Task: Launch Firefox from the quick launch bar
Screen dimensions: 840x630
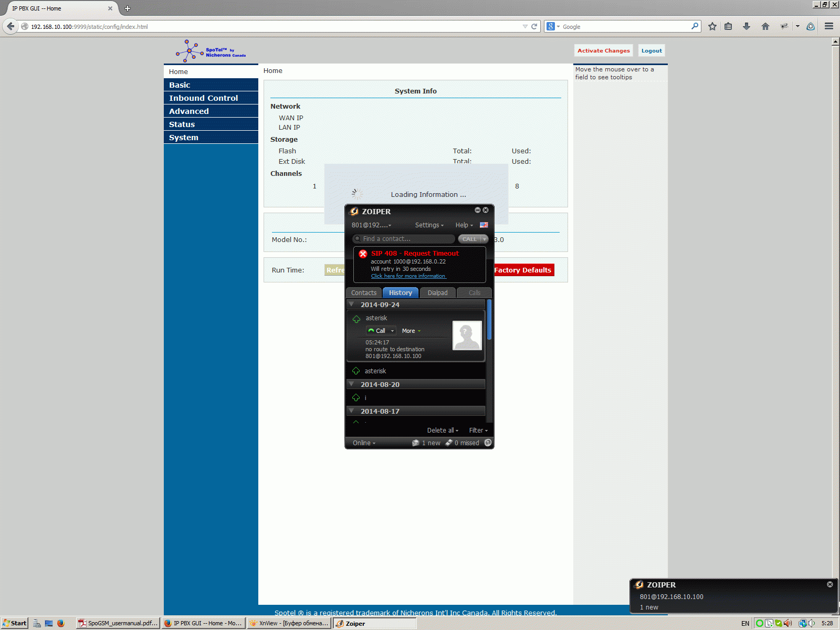Action: [60, 624]
